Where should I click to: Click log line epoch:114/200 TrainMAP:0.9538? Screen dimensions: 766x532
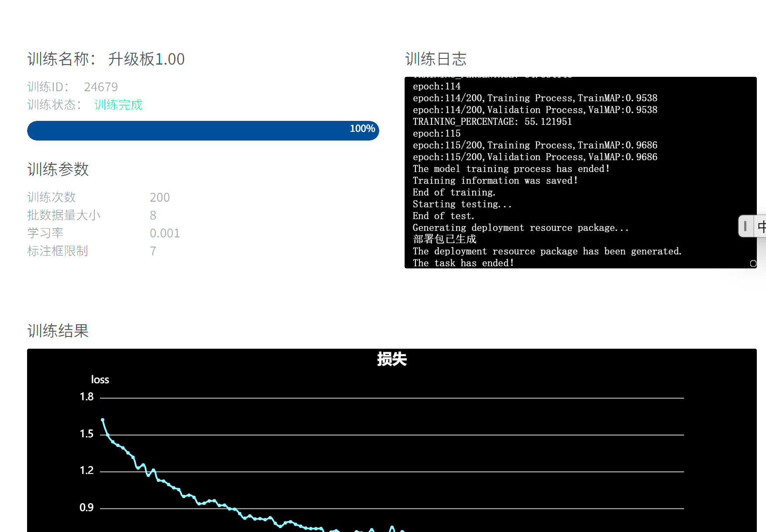(535, 98)
